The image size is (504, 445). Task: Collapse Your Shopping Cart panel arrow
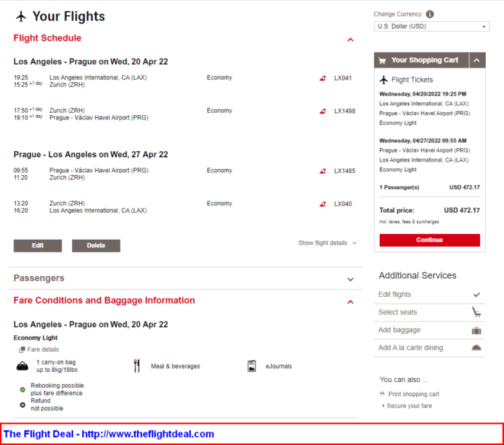click(x=477, y=60)
